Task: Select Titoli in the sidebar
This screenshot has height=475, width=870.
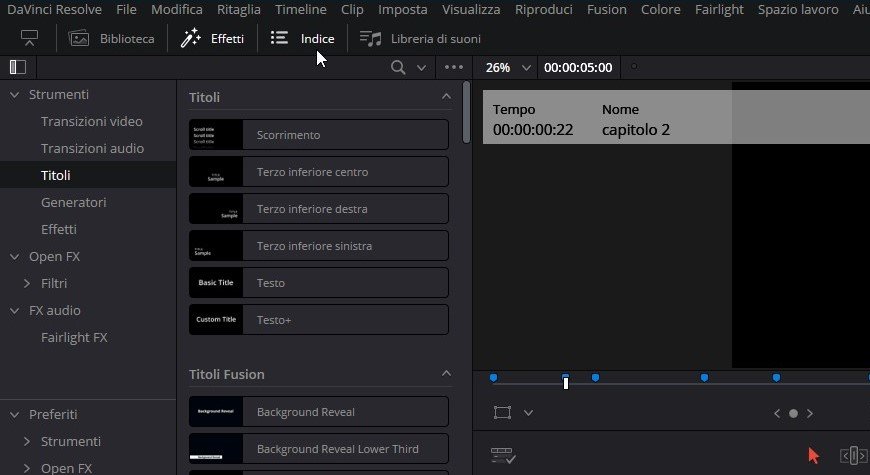Action: pos(55,175)
